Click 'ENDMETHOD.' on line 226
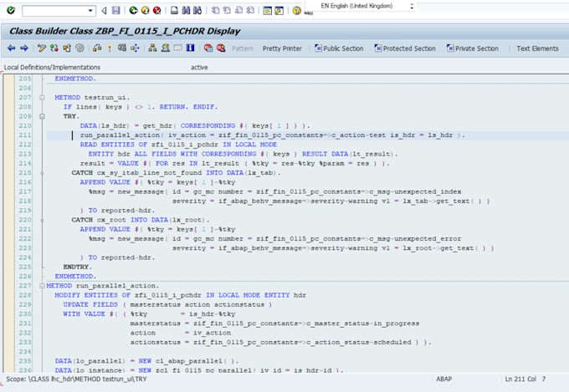 tap(75, 277)
